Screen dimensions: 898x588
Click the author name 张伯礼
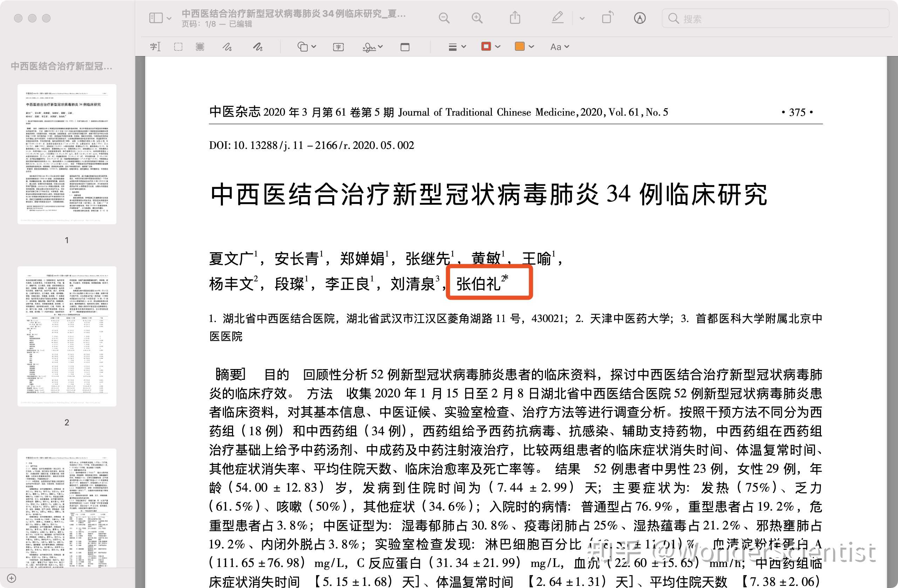pyautogui.click(x=478, y=283)
